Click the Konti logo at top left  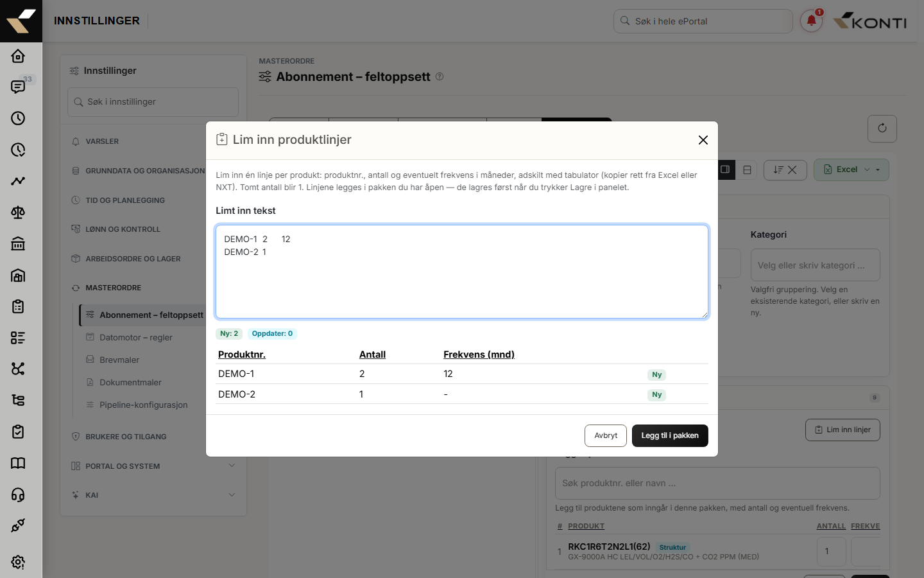click(x=21, y=21)
